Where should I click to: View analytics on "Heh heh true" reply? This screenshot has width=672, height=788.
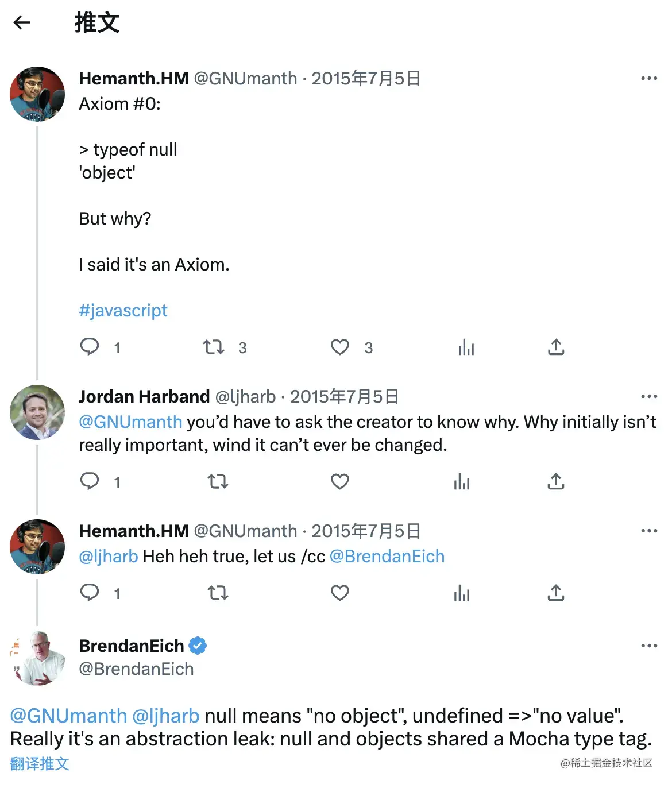462,593
